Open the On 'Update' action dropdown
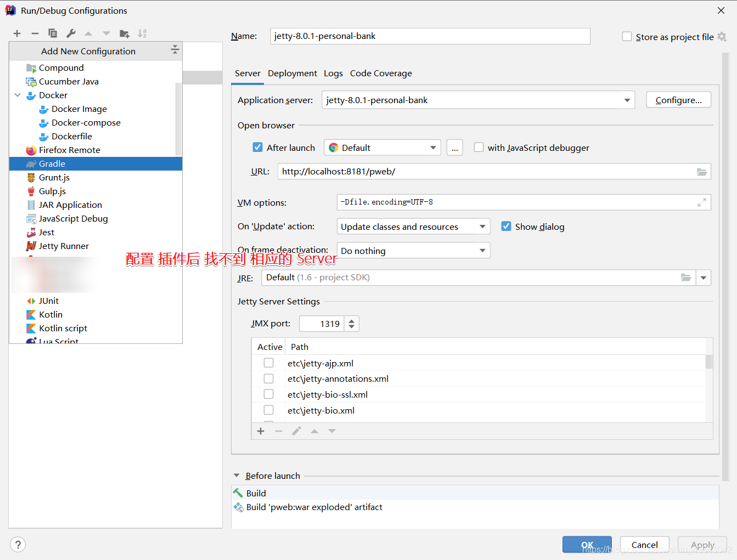 pyautogui.click(x=482, y=227)
